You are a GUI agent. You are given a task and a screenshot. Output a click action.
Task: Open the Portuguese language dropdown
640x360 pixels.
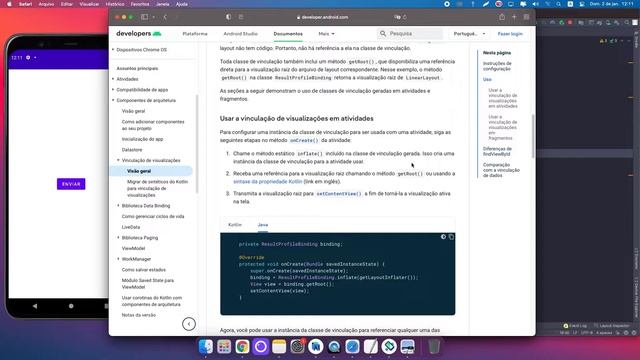coord(469,33)
